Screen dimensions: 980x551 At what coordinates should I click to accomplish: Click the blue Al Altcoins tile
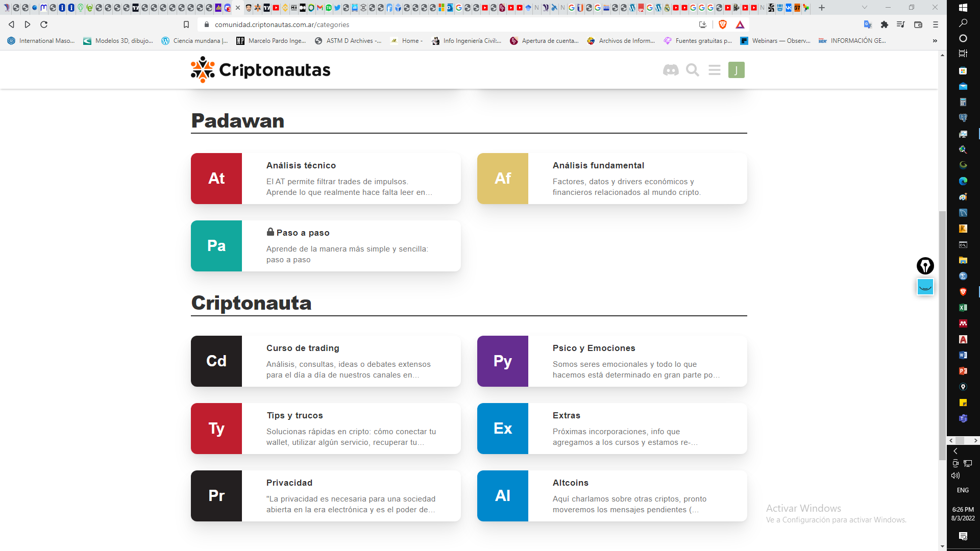[x=503, y=496]
